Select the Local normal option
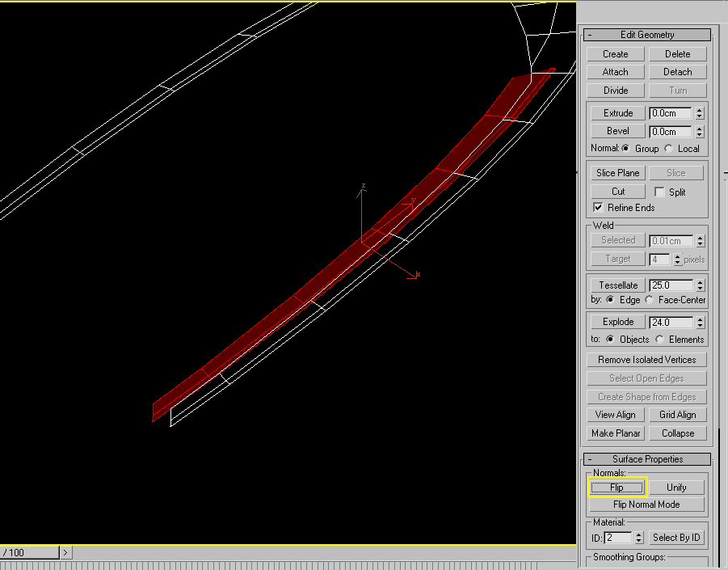 668,149
